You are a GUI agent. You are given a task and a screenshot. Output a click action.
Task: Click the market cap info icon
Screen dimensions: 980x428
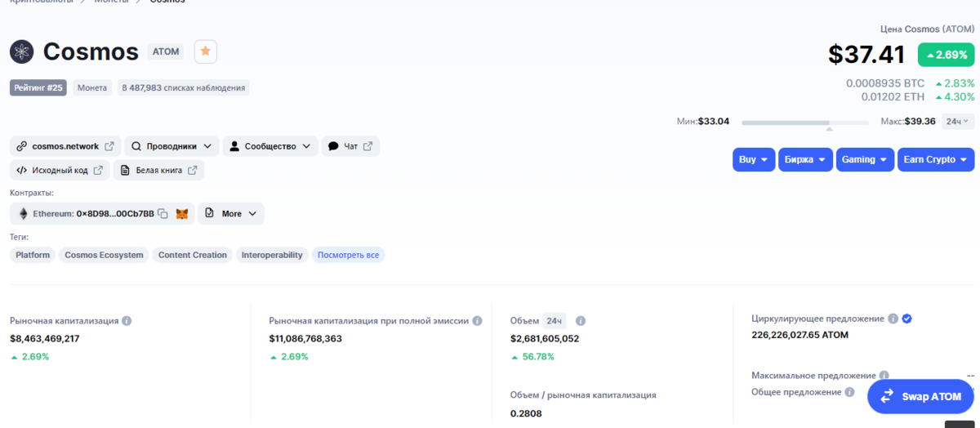pyautogui.click(x=127, y=321)
